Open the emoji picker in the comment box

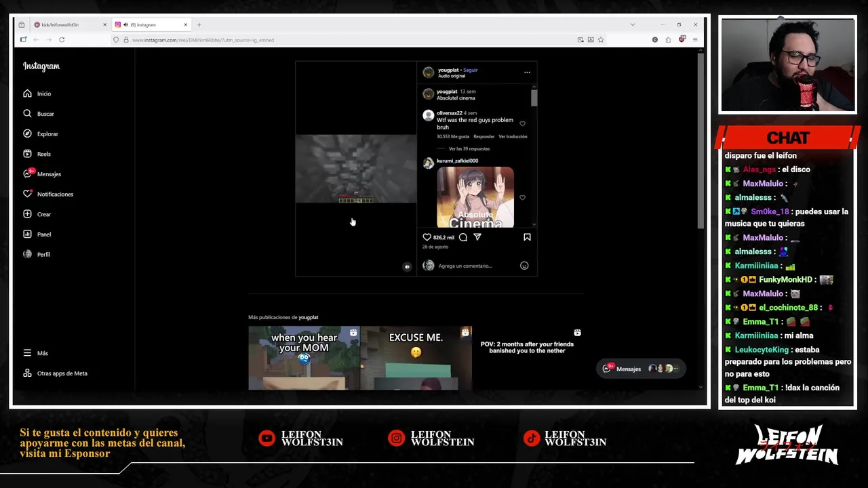pyautogui.click(x=524, y=266)
